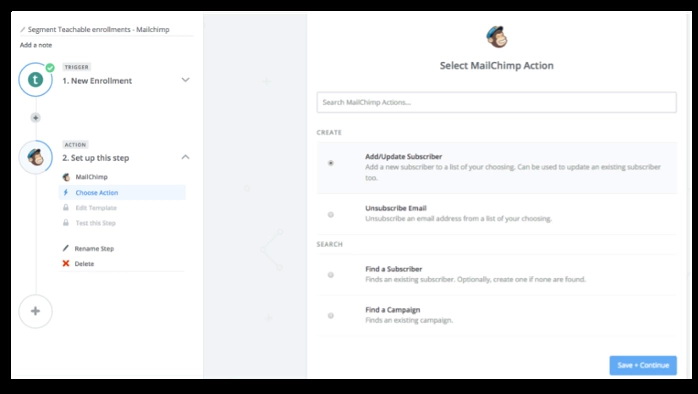Click Rename Step option
This screenshot has width=698, height=394.
(x=94, y=248)
